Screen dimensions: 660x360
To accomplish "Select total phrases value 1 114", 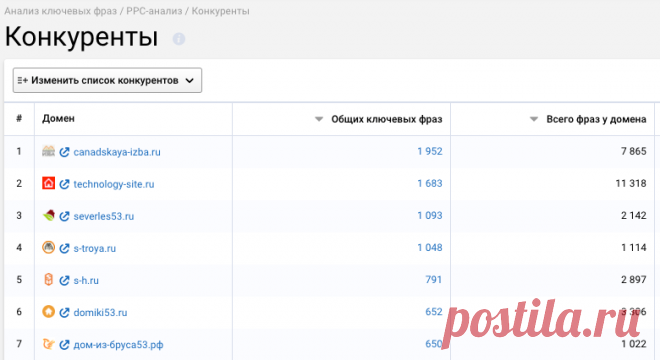I will coord(633,248).
